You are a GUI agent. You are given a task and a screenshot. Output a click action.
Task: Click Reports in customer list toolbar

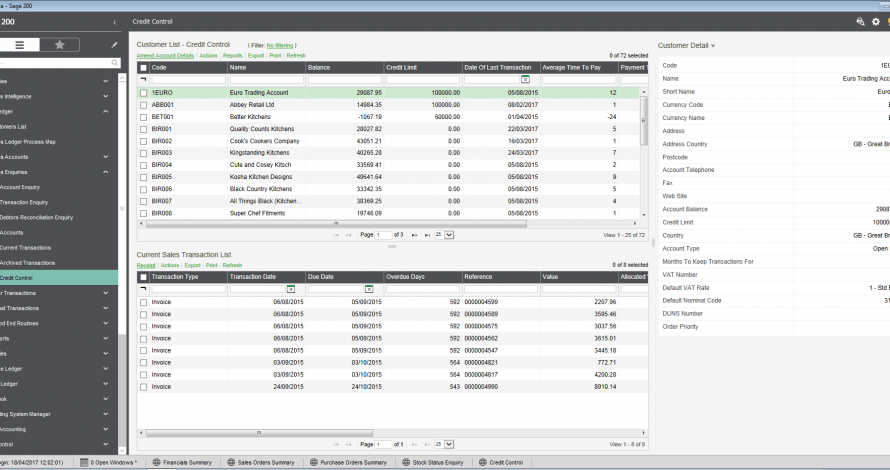[x=233, y=56]
